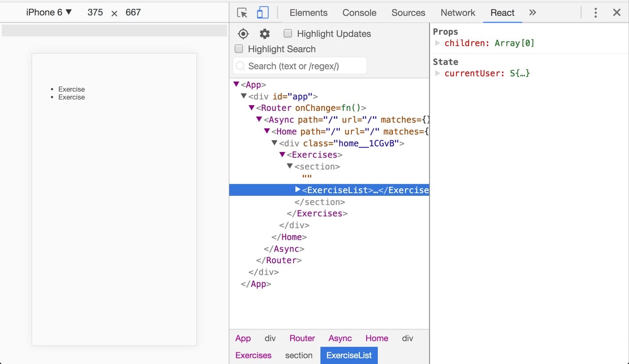Viewport: 629px width, 364px height.
Task: Close the DevTools panel
Action: (x=617, y=13)
